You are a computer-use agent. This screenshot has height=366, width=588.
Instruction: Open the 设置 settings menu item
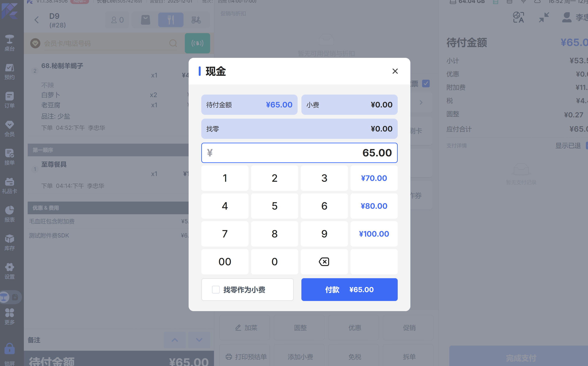coord(10,271)
